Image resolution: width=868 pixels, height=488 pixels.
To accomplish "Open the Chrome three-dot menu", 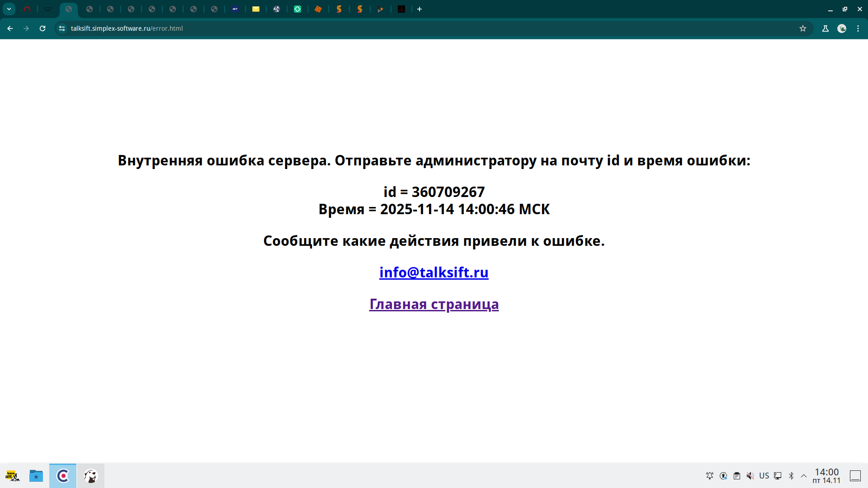I will 858,28.
